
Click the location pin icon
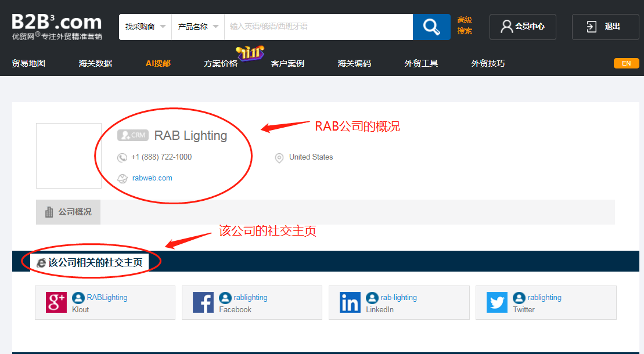coord(279,158)
